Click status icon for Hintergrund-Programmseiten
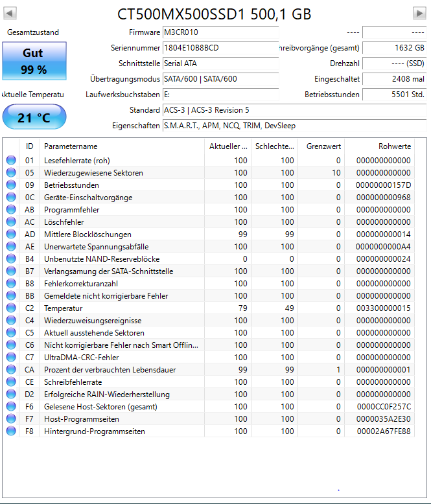 pos(11,431)
